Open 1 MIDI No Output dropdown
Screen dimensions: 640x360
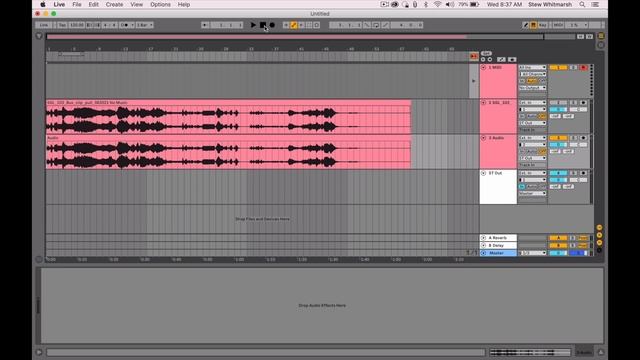[x=532, y=88]
